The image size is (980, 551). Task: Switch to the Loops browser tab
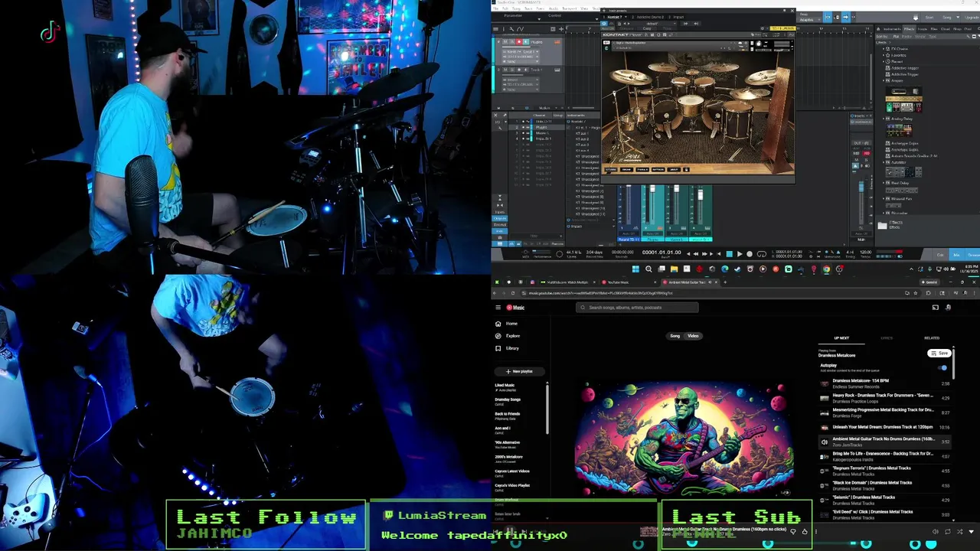pyautogui.click(x=923, y=29)
